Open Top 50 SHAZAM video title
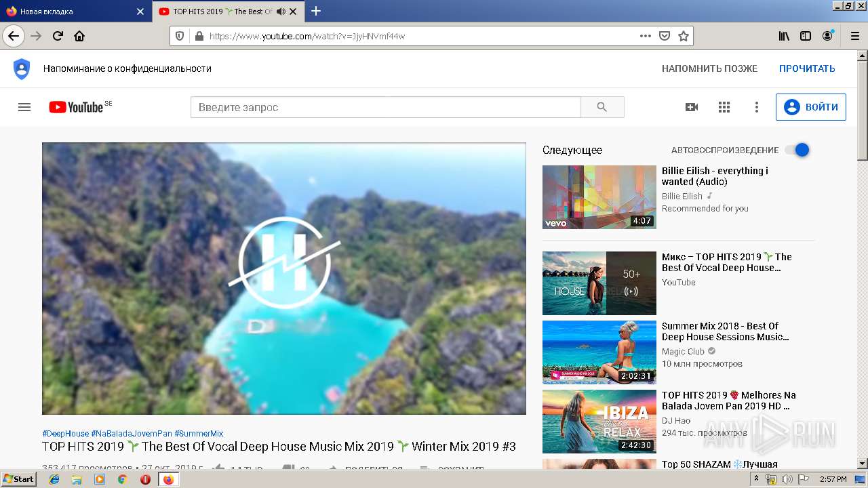This screenshot has width=868, height=488. 719,464
